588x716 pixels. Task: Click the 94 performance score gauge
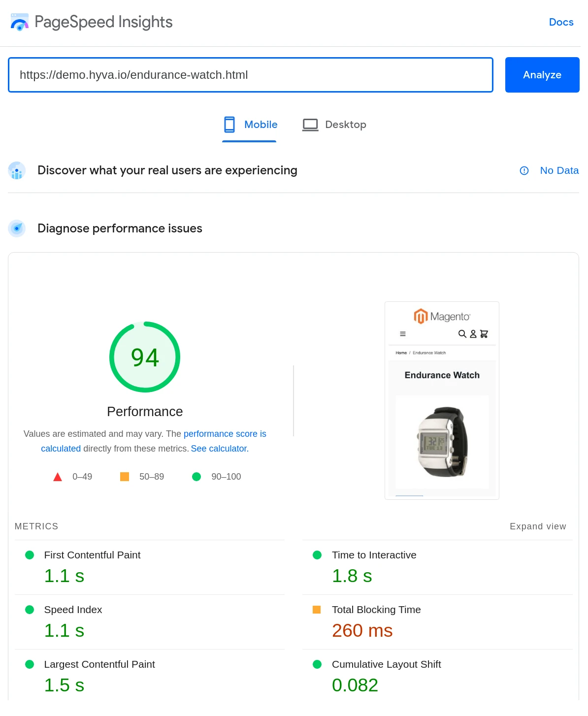coord(145,357)
